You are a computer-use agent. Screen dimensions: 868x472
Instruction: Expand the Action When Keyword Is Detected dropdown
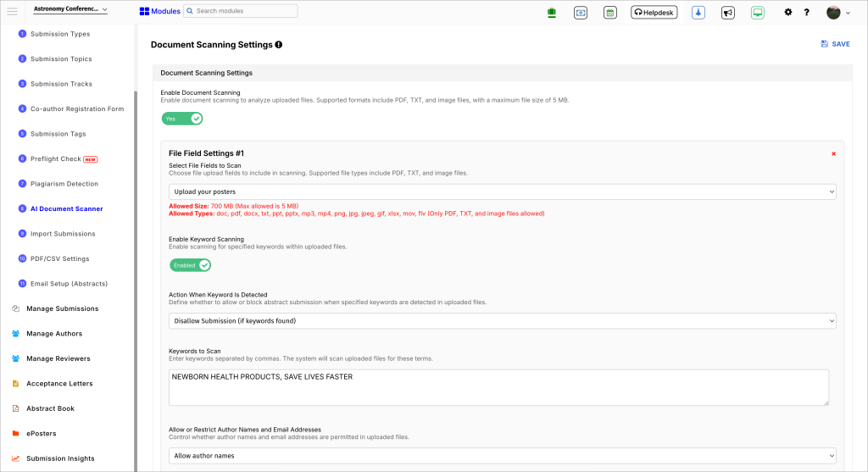pos(502,321)
